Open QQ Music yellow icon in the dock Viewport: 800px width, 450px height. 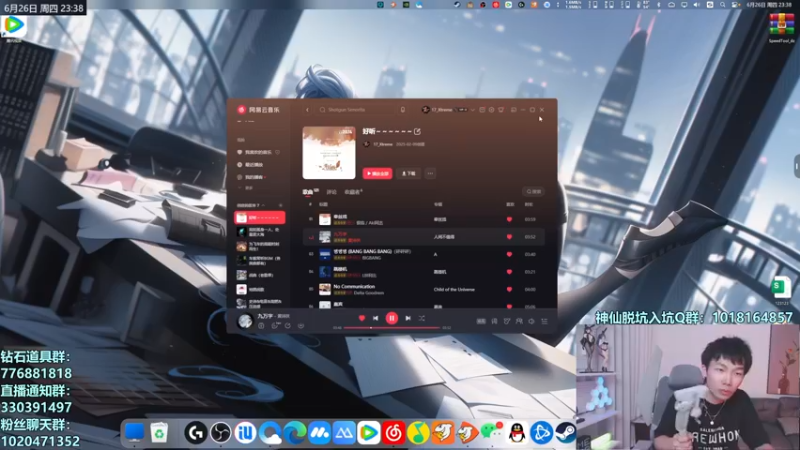(x=418, y=433)
